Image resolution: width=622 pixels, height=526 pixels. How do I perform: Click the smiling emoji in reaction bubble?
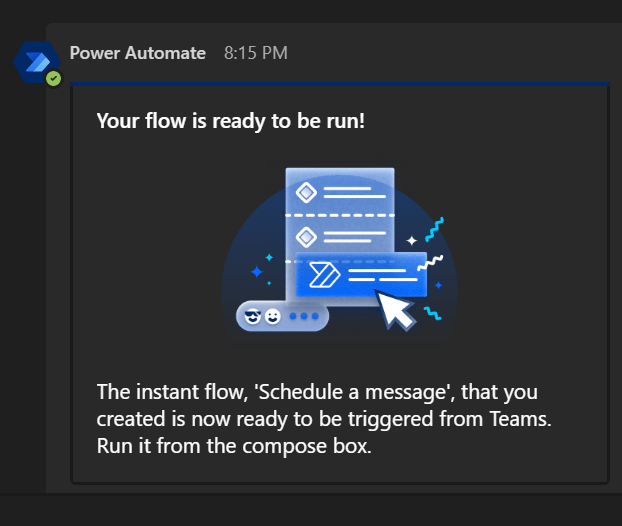[272, 317]
